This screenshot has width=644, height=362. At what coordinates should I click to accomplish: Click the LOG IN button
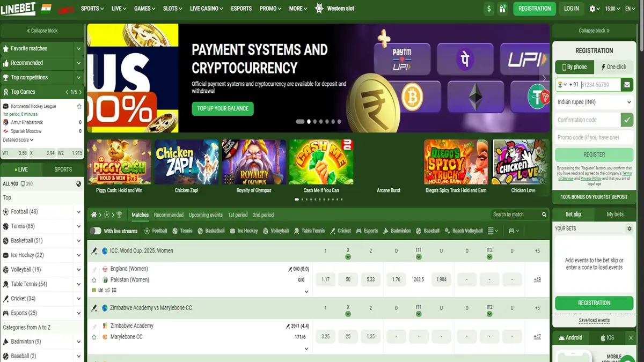572,9
